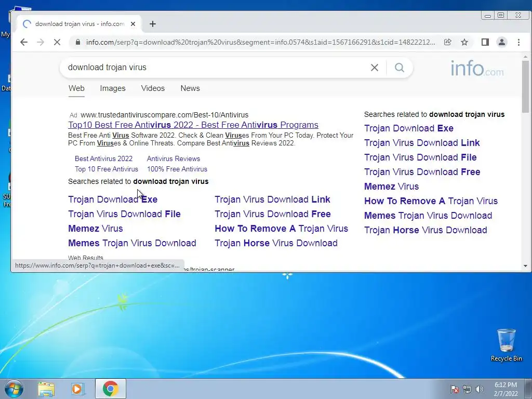Image resolution: width=532 pixels, height=399 pixels.
Task: Click into the search query field
Action: (217, 68)
